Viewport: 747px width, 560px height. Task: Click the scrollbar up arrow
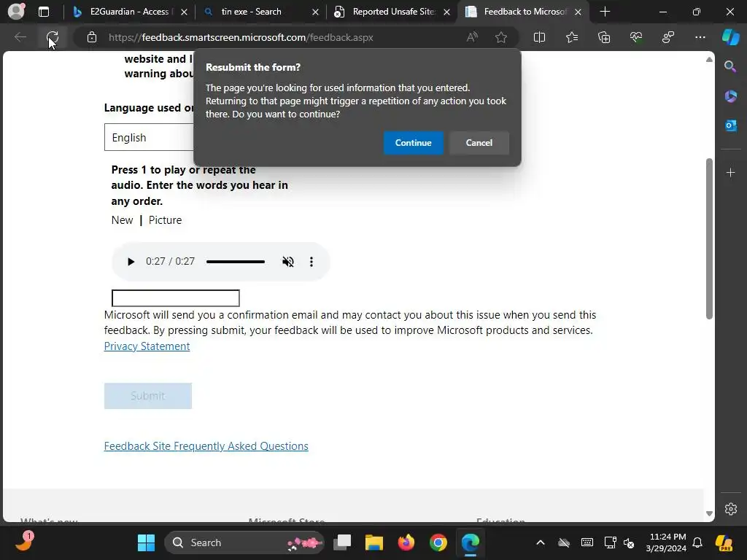point(709,60)
